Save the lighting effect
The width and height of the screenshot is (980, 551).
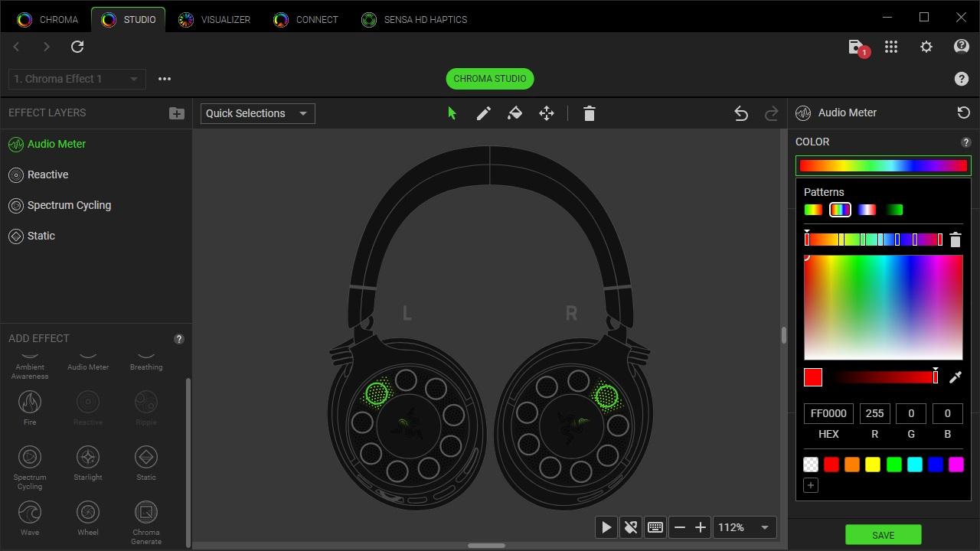click(x=883, y=535)
